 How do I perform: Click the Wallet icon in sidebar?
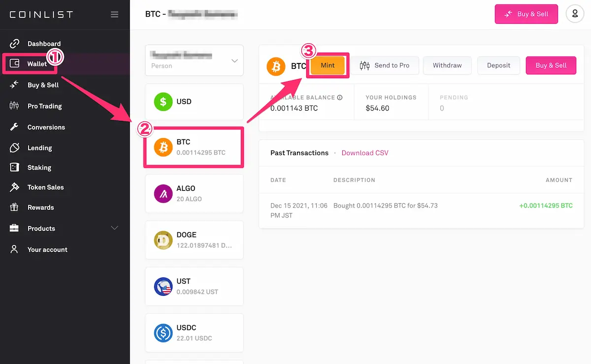15,63
